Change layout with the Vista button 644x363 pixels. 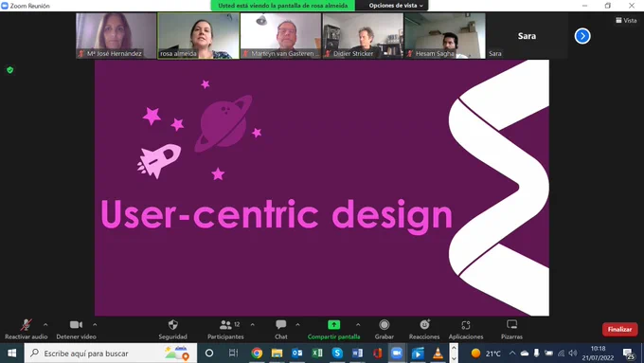626,20
